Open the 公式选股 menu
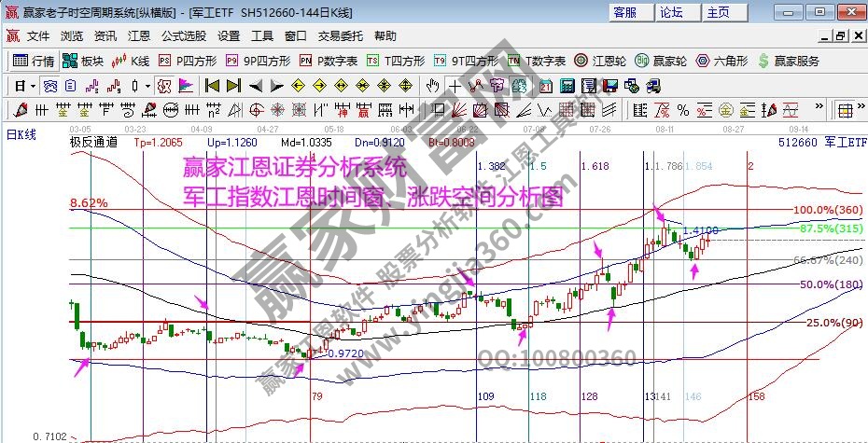868x443 pixels. [x=184, y=36]
